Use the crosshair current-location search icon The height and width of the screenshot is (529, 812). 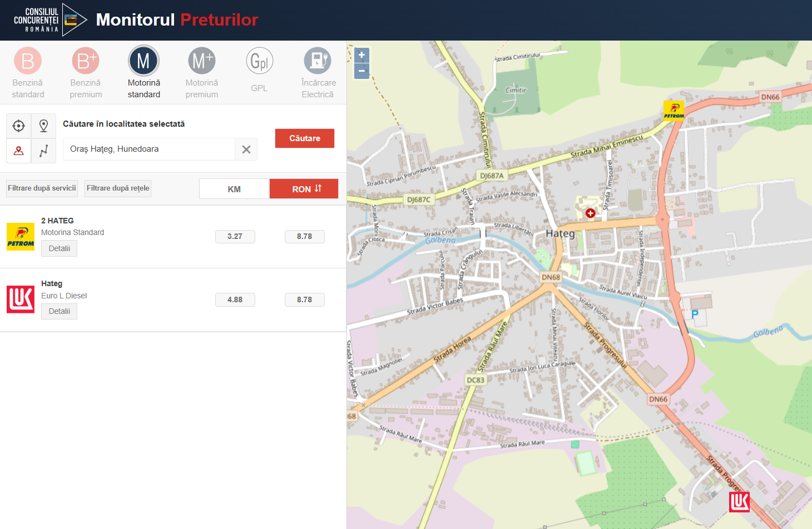(19, 126)
